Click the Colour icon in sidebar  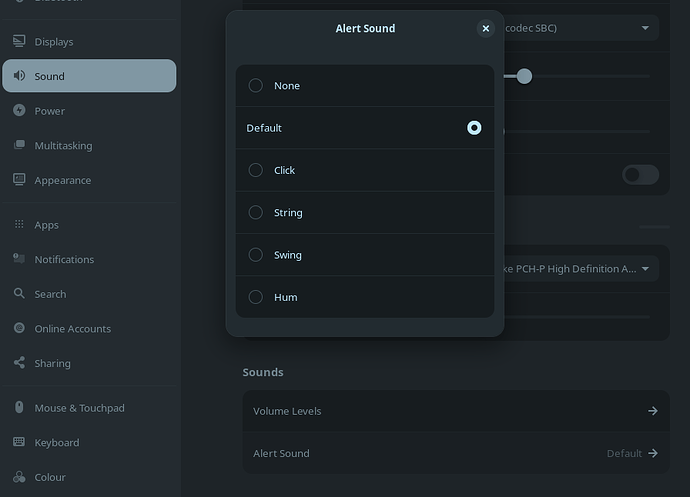(x=19, y=477)
